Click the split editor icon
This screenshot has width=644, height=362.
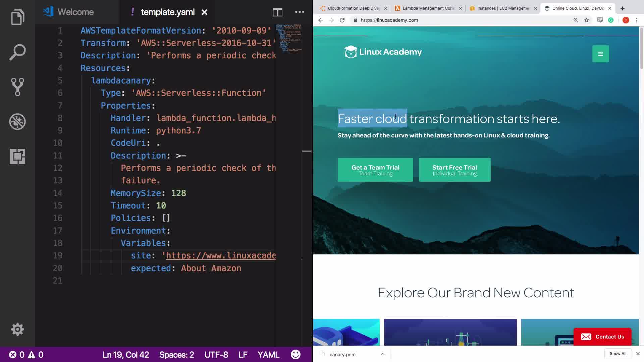(x=277, y=12)
